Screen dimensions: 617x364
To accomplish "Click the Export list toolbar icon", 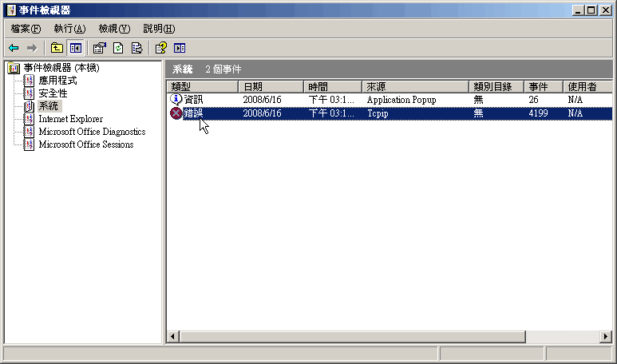I will (x=136, y=48).
